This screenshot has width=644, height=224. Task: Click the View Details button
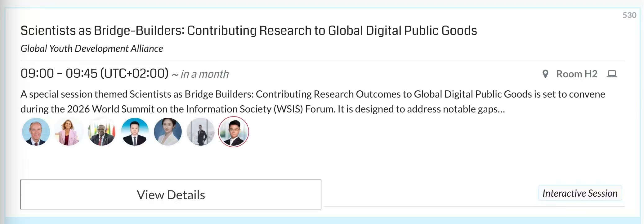pos(171,194)
